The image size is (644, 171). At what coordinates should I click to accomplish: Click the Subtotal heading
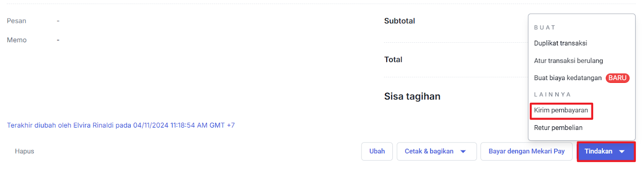point(399,21)
